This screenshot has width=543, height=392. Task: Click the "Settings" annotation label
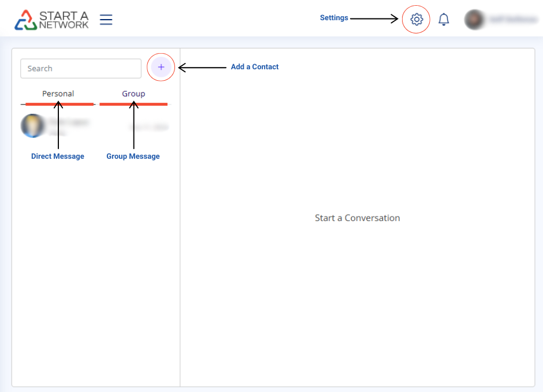(x=334, y=18)
